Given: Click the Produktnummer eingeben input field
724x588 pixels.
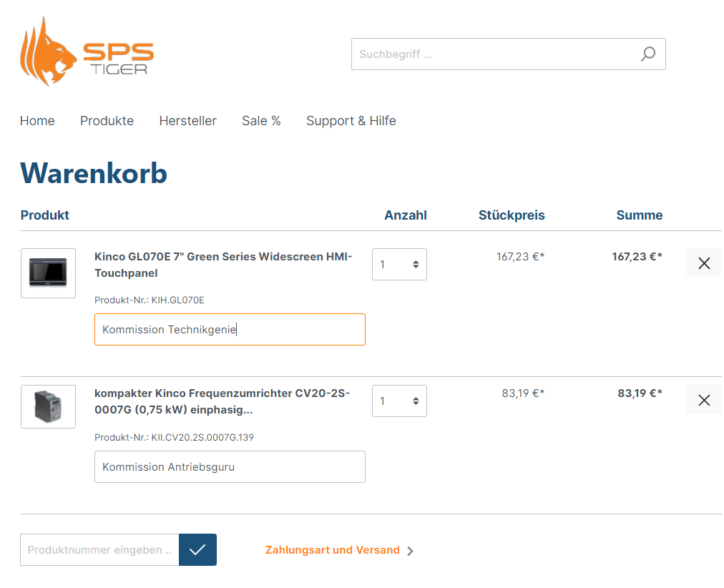Looking at the screenshot, I should [x=99, y=550].
